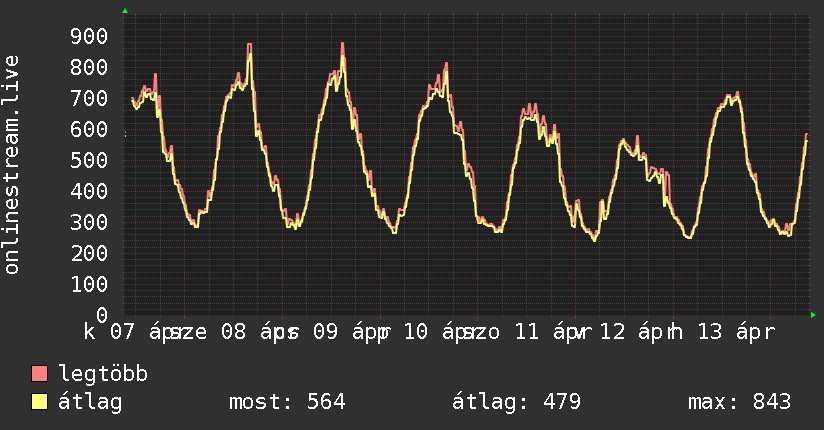Click the pink legtöbb legend swatch
Image resolution: width=824 pixels, height=430 pixels.
pos(39,374)
